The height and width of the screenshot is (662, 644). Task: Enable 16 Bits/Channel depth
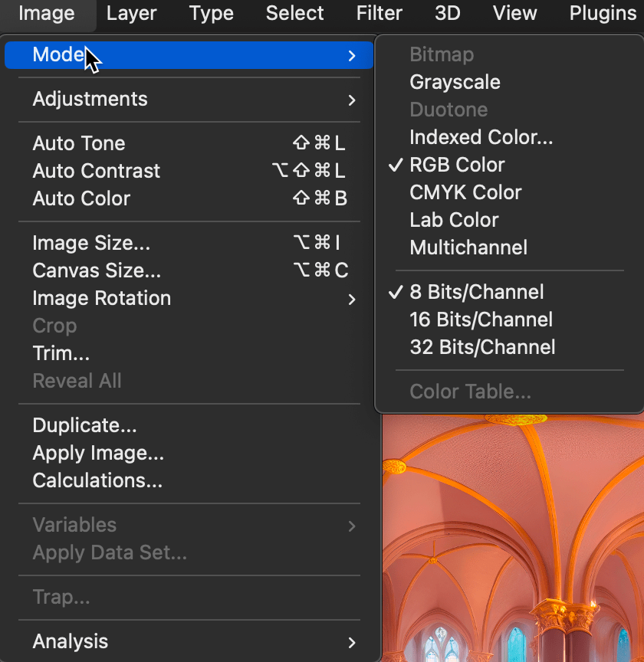click(x=481, y=320)
